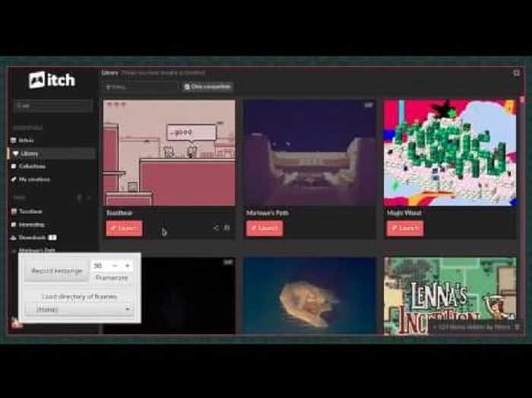Decrease framerate with the minus button
Screen dimensions: 532x398
pyautogui.click(x=115, y=266)
